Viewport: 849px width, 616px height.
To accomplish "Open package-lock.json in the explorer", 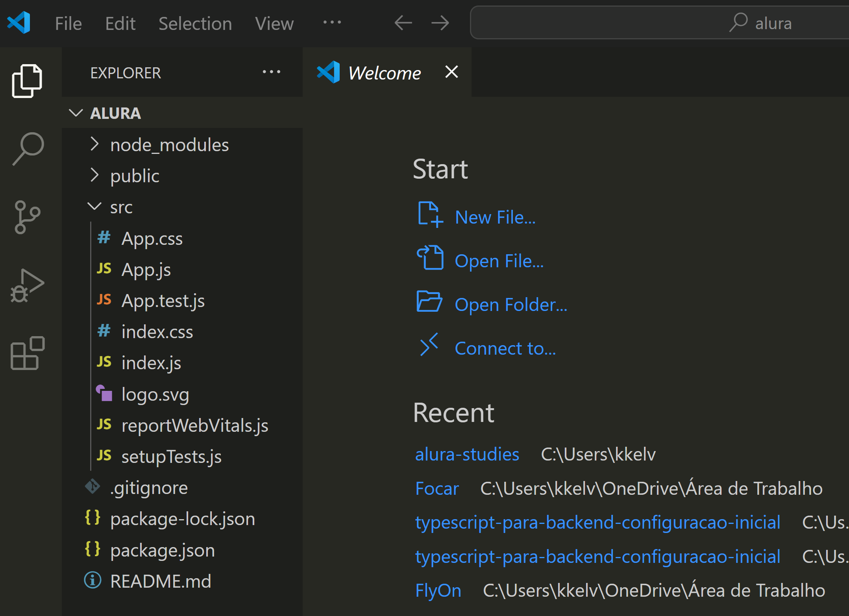I will tap(183, 519).
